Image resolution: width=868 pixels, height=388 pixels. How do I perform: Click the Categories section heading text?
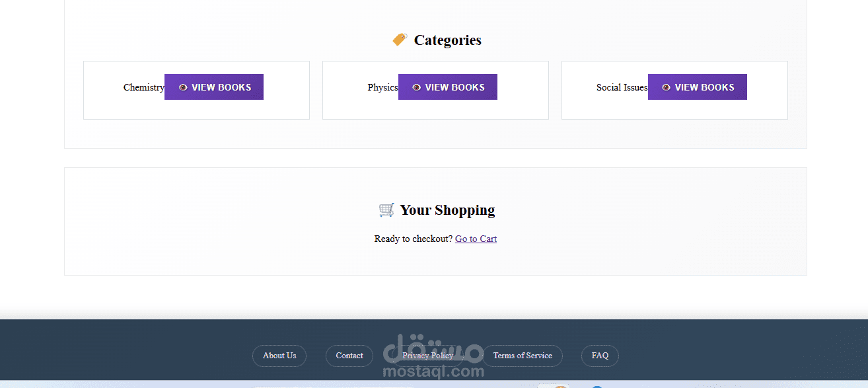pyautogui.click(x=447, y=40)
